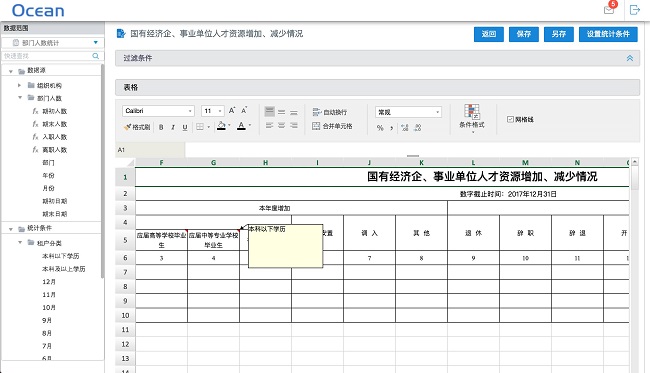The image size is (650, 373).
Task: Click the Ocean logo
Action: [38, 10]
